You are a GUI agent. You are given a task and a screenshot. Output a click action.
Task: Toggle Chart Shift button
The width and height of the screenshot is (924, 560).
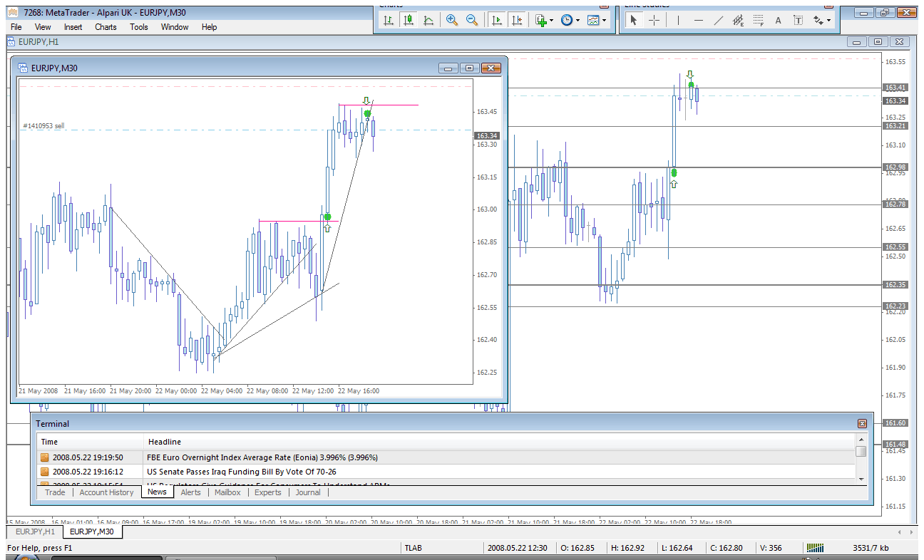tap(517, 21)
